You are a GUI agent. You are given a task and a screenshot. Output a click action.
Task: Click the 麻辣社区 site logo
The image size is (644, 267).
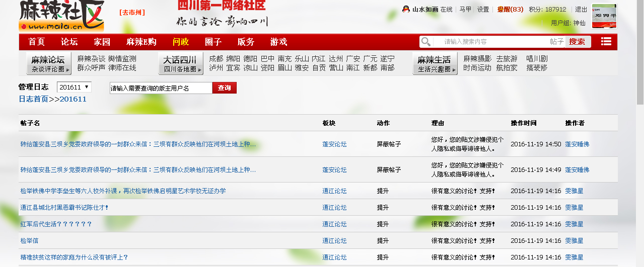62,16
